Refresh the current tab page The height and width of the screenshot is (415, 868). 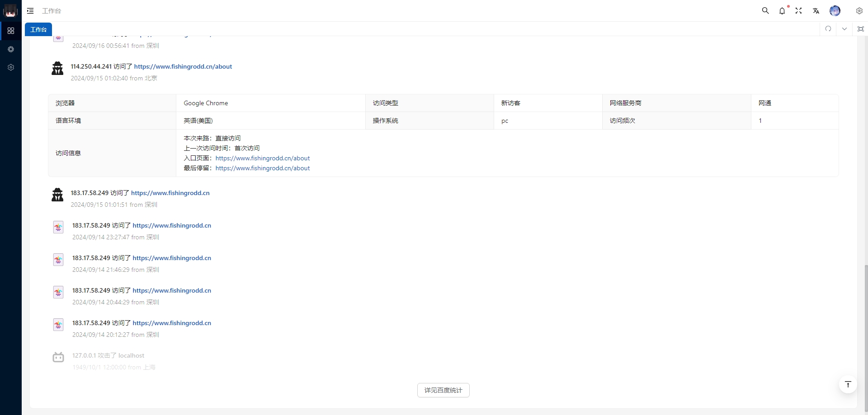pyautogui.click(x=828, y=29)
